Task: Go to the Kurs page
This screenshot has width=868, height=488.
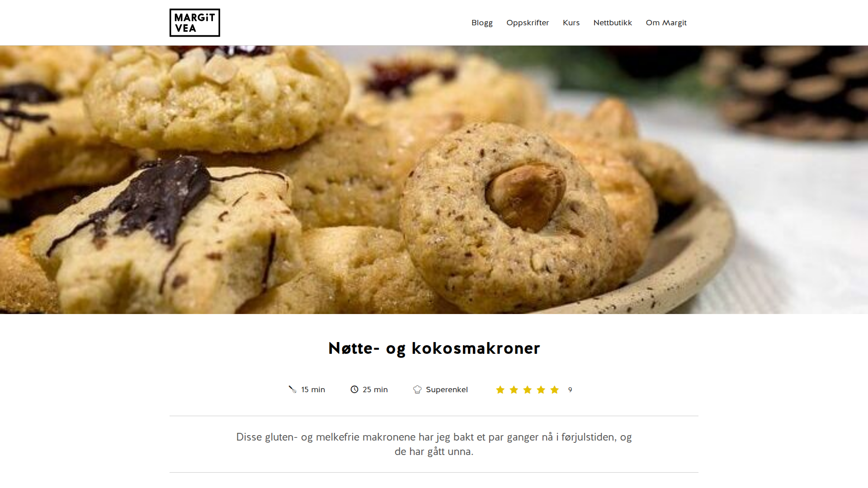Action: point(571,23)
